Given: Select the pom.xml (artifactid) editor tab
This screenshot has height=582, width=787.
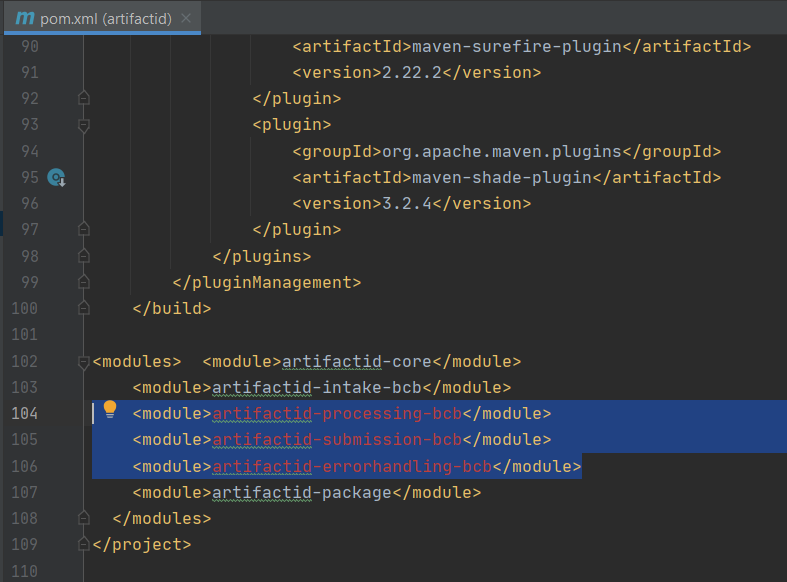Looking at the screenshot, I should [102, 19].
